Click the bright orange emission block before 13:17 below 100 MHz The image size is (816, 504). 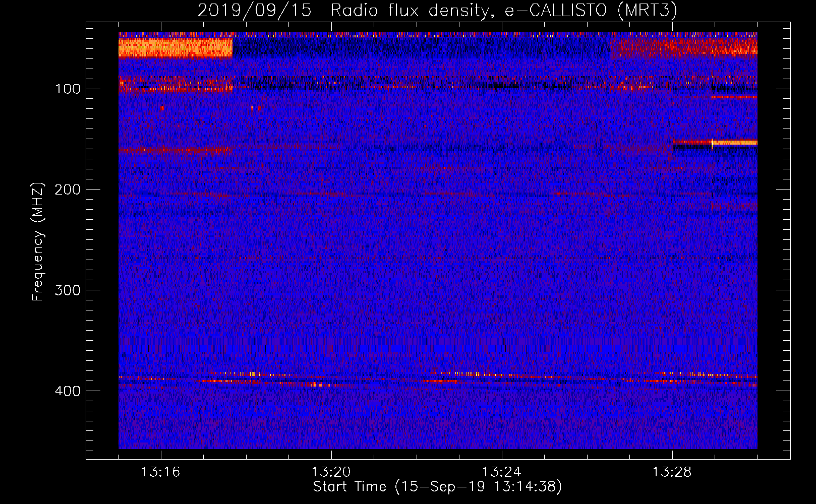click(x=176, y=48)
